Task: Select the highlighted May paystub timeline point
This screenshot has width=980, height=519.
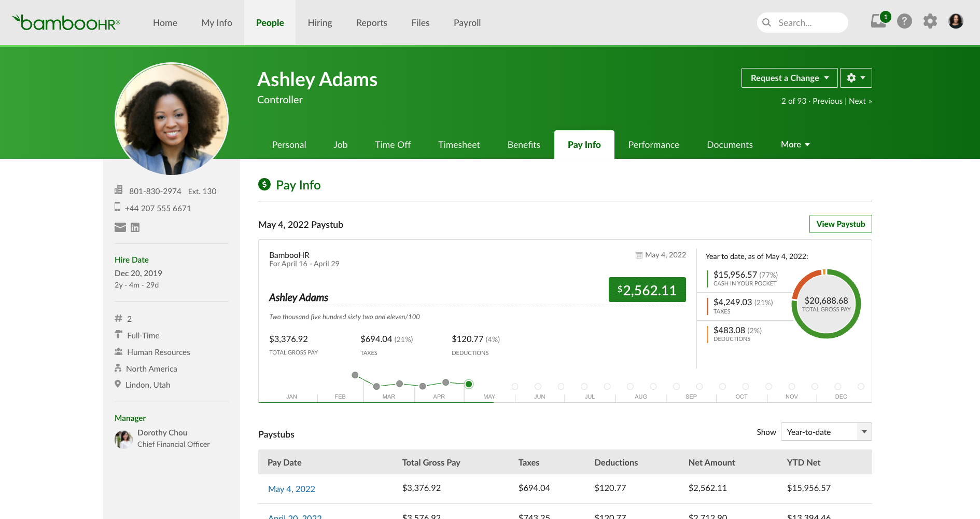Action: click(469, 384)
